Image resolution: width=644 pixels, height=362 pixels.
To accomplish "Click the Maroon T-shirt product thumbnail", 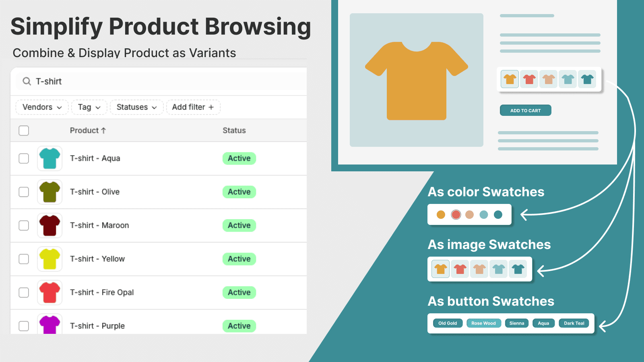I will point(50,225).
